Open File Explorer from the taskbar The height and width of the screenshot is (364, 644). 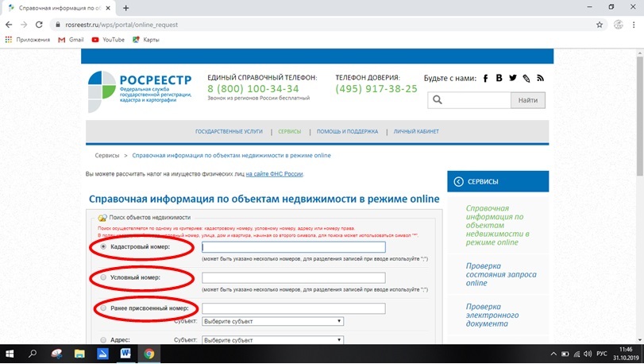pyautogui.click(x=79, y=354)
